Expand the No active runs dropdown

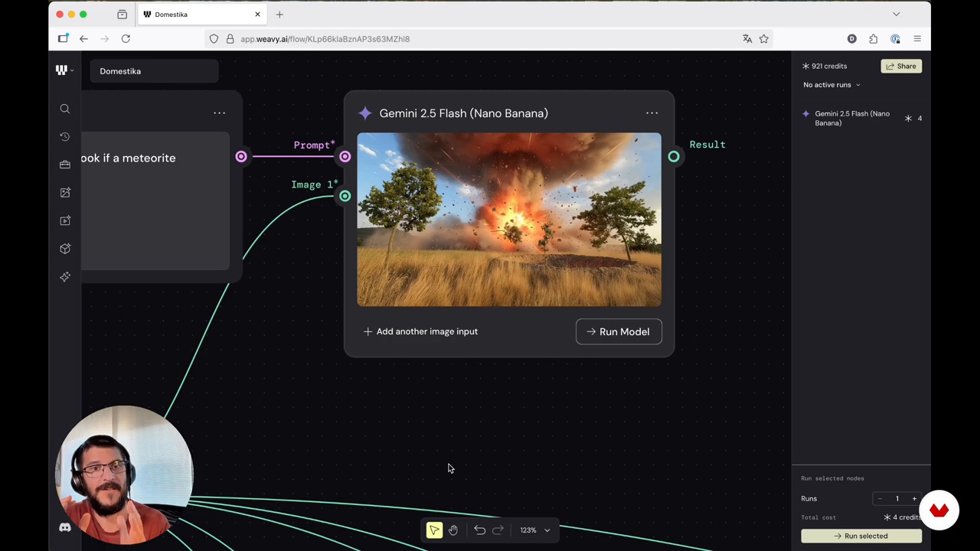831,85
